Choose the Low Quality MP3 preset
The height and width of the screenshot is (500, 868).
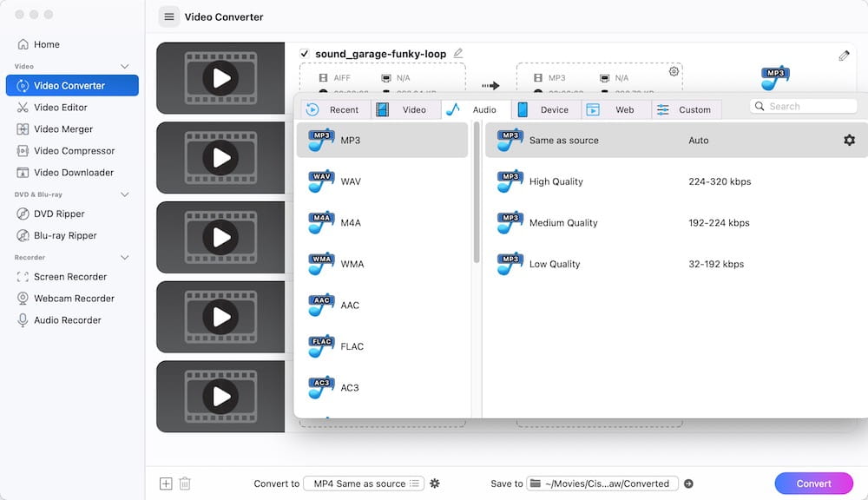point(676,264)
